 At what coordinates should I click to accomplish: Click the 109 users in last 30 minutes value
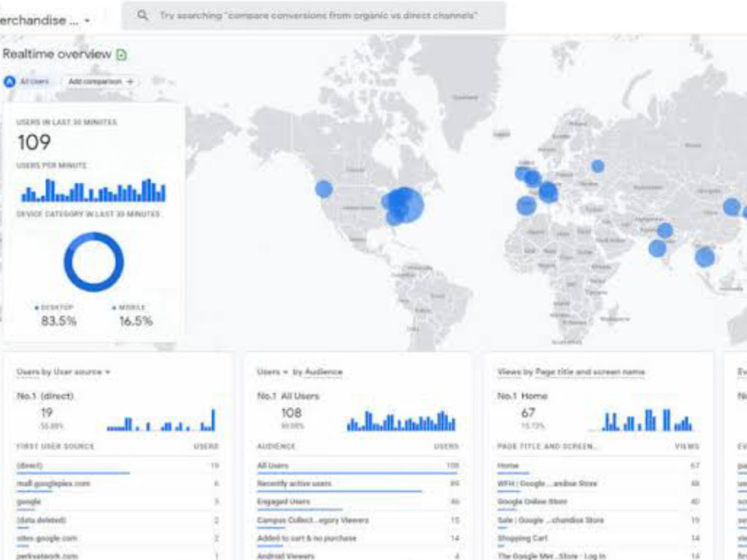tap(34, 142)
